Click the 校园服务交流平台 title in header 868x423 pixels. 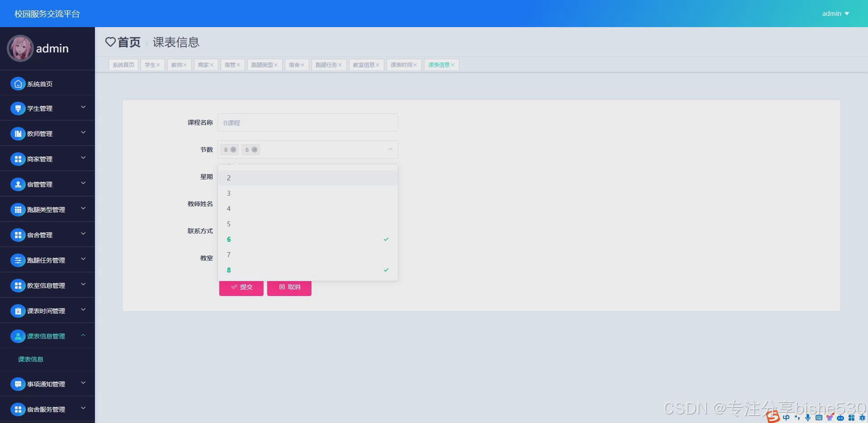pyautogui.click(x=47, y=14)
